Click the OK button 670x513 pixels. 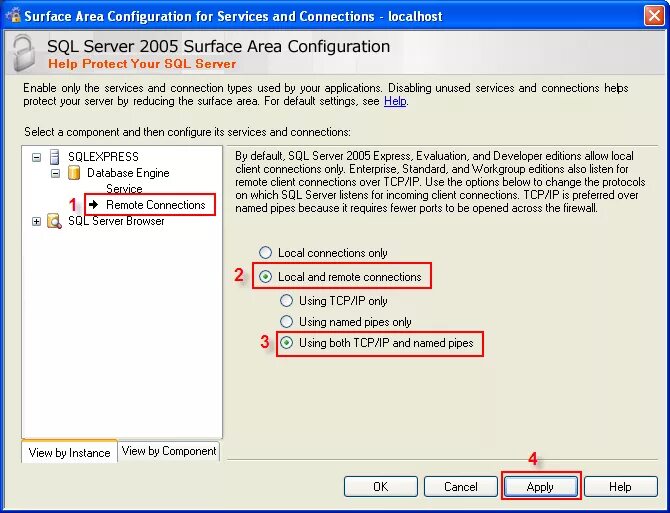click(381, 487)
